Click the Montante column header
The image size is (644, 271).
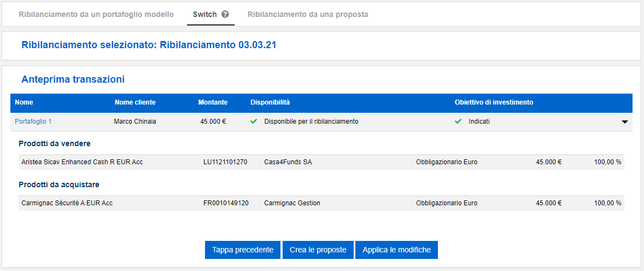tap(213, 102)
